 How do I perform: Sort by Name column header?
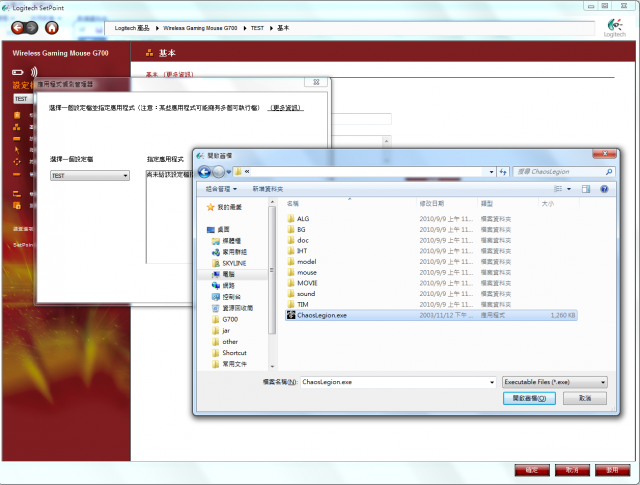point(292,203)
